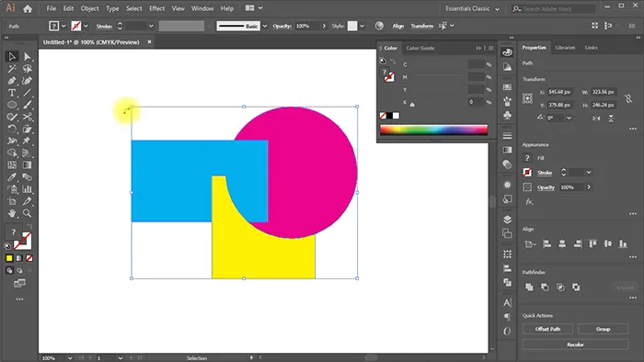Set default fill and stroke
Image resolution: width=644 pixels, height=362 pixels.
coord(7,246)
